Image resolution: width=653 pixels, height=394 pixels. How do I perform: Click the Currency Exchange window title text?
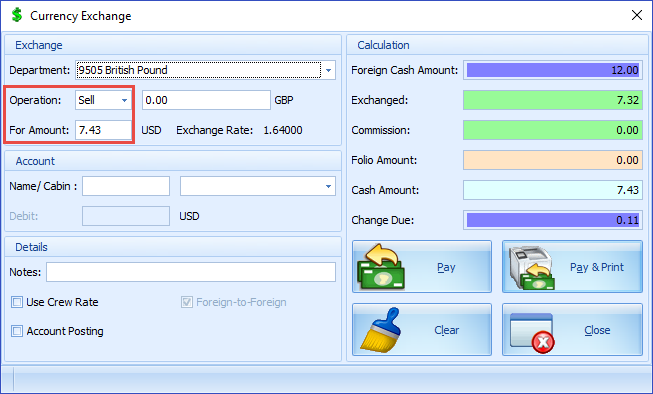point(81,16)
